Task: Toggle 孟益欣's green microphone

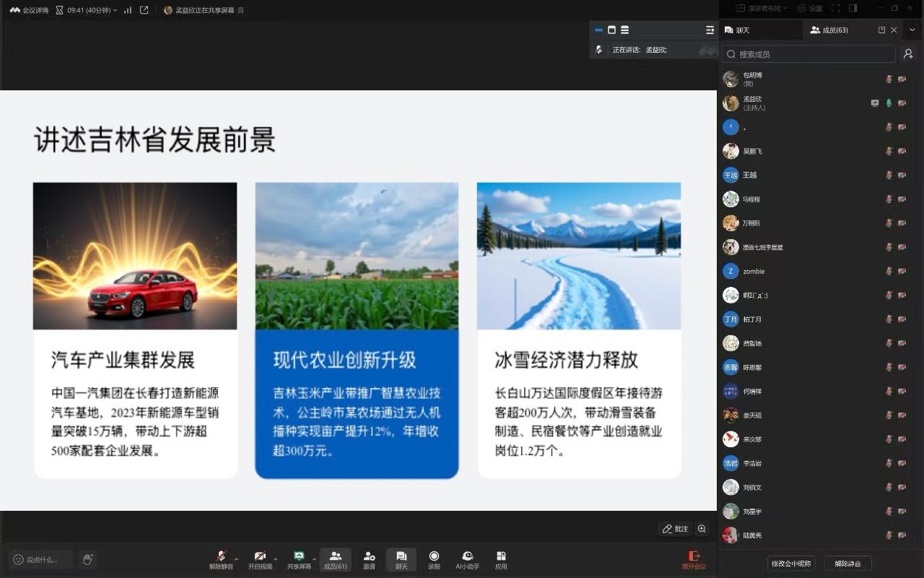Action: (x=889, y=103)
